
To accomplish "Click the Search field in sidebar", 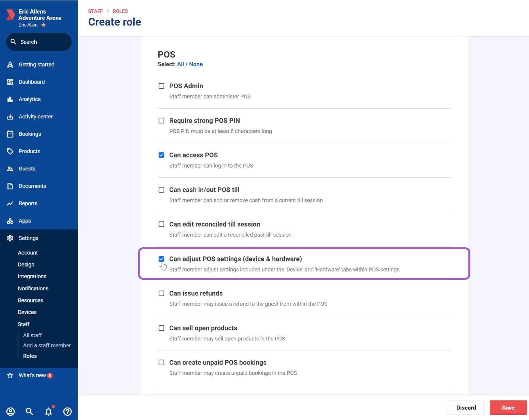I will [39, 42].
